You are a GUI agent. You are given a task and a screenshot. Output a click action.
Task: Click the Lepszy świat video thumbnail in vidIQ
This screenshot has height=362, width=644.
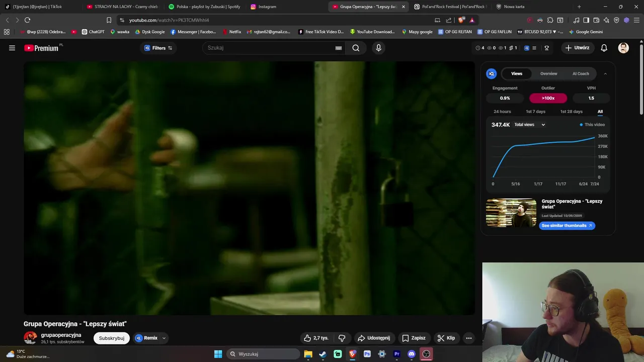511,213
